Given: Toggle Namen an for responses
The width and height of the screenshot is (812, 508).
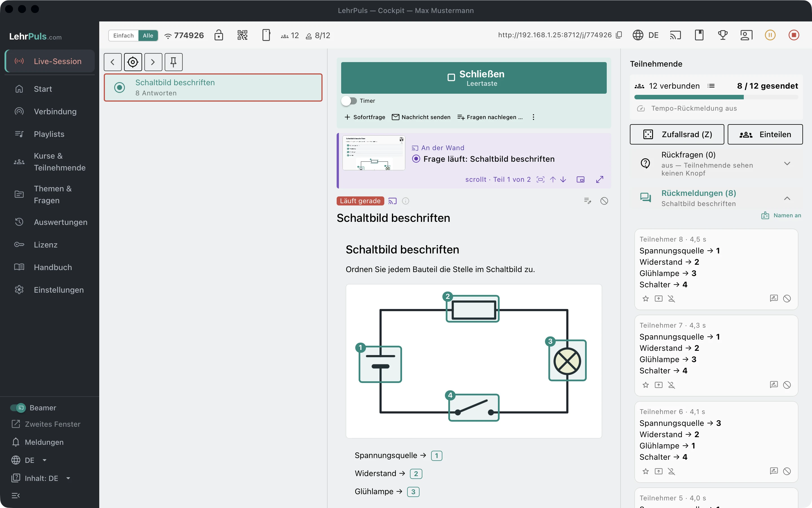Looking at the screenshot, I should pyautogui.click(x=781, y=215).
